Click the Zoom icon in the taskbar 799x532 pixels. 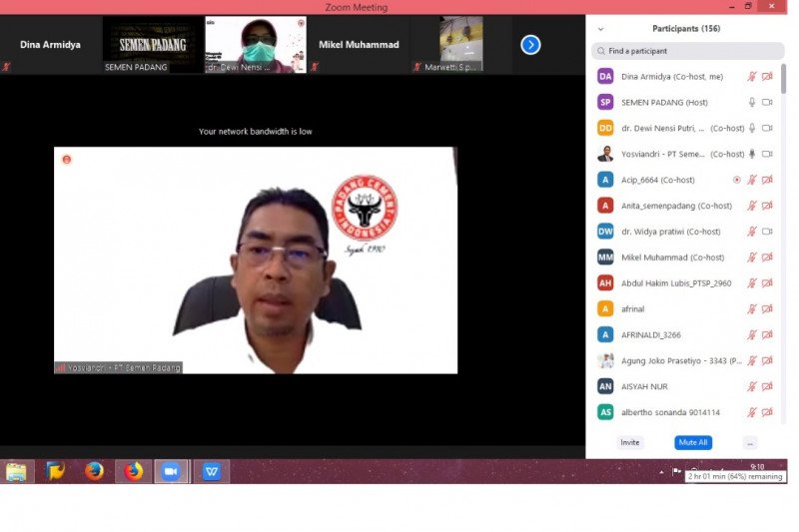170,471
